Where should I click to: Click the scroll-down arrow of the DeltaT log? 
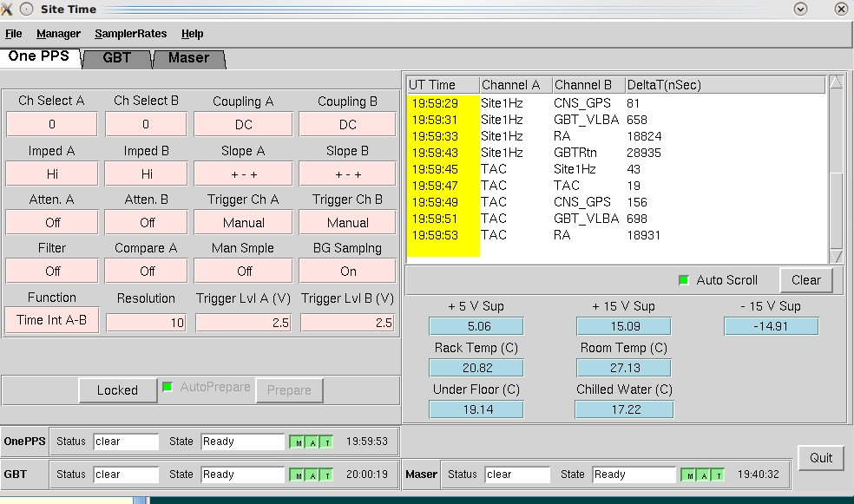836,257
